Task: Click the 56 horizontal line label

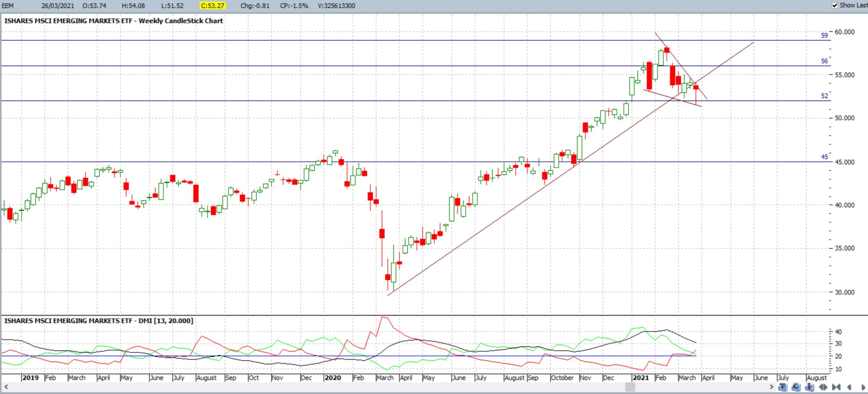Action: click(824, 61)
